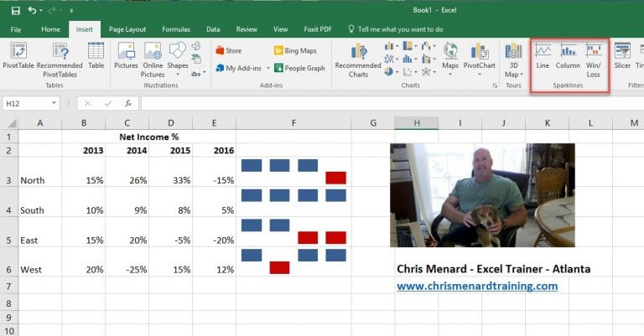Switch to the Page Layout tab
Screen dimensions: 644x336
127,29
